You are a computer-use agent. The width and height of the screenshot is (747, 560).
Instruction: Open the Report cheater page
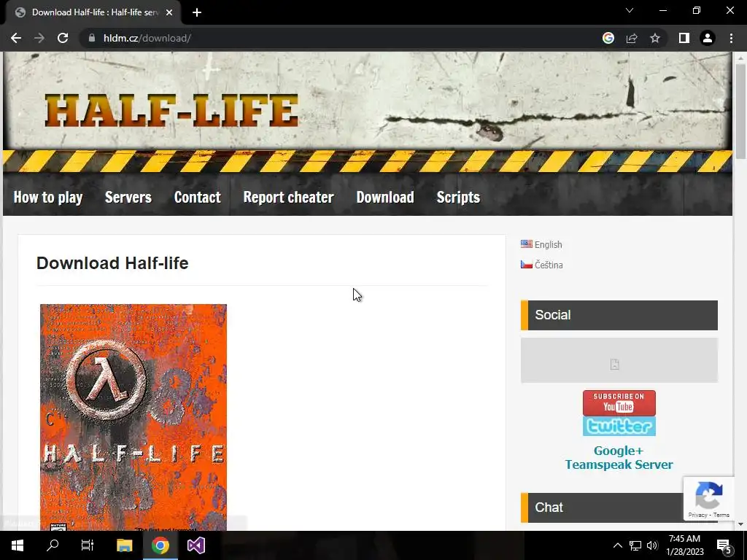point(288,197)
